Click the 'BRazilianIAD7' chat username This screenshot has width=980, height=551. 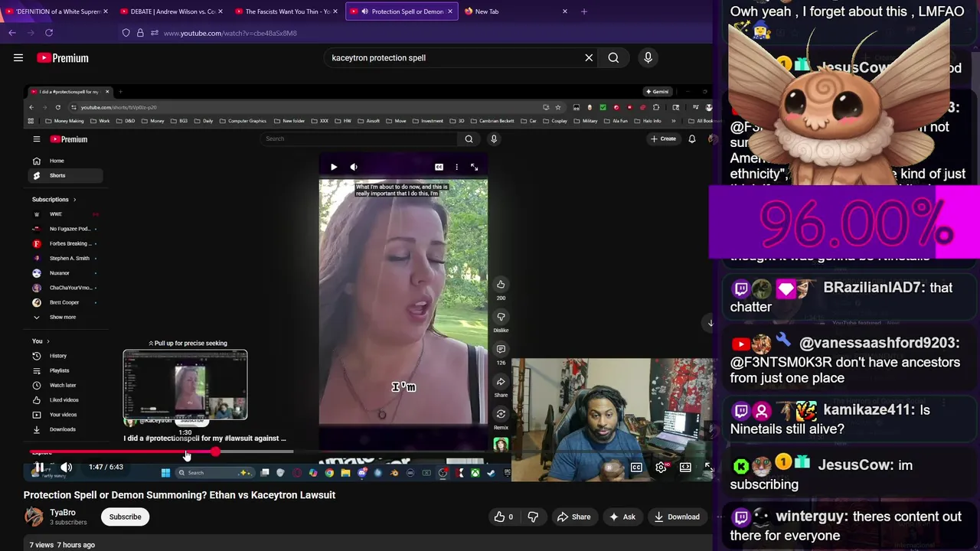[874, 288]
